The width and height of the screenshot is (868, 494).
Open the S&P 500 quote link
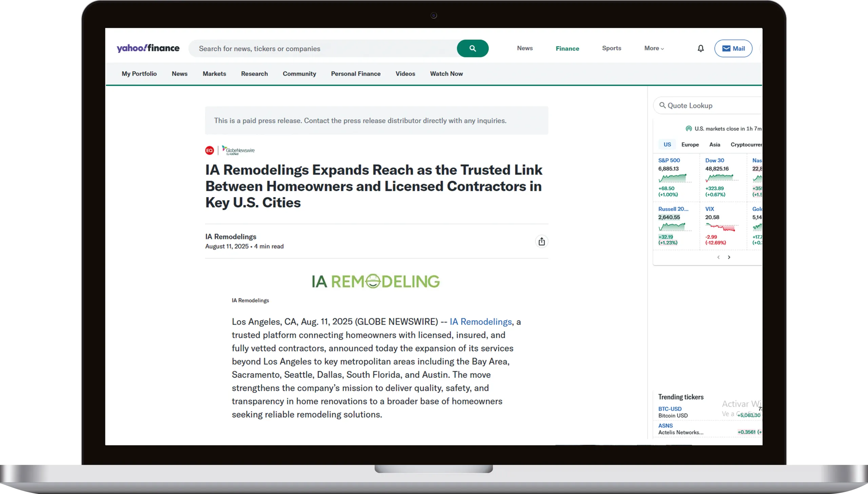point(669,161)
